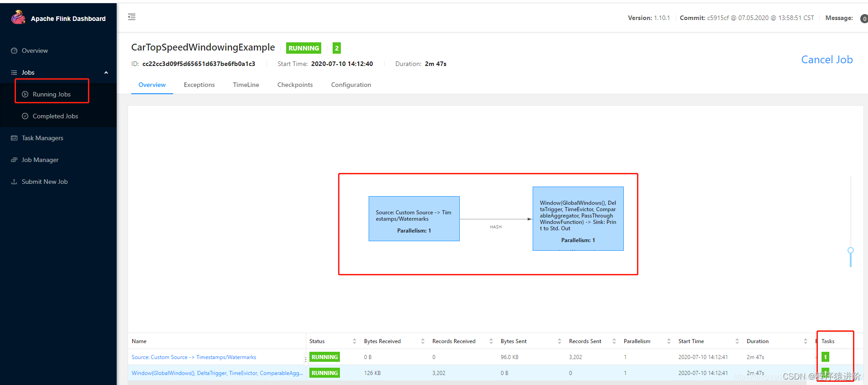The width and height of the screenshot is (868, 385).
Task: Click the Job Manager build icon
Action: 14,160
